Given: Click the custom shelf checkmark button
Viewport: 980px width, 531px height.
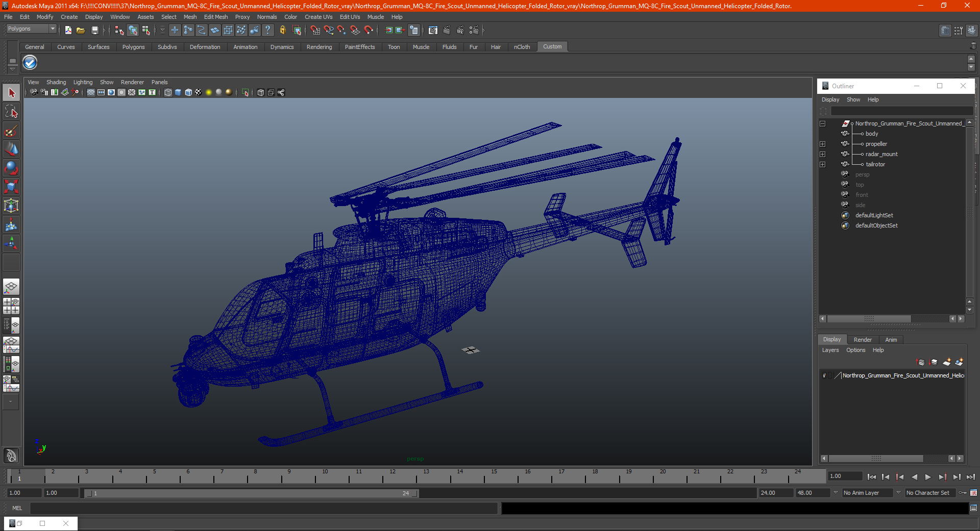Looking at the screenshot, I should click(x=30, y=63).
